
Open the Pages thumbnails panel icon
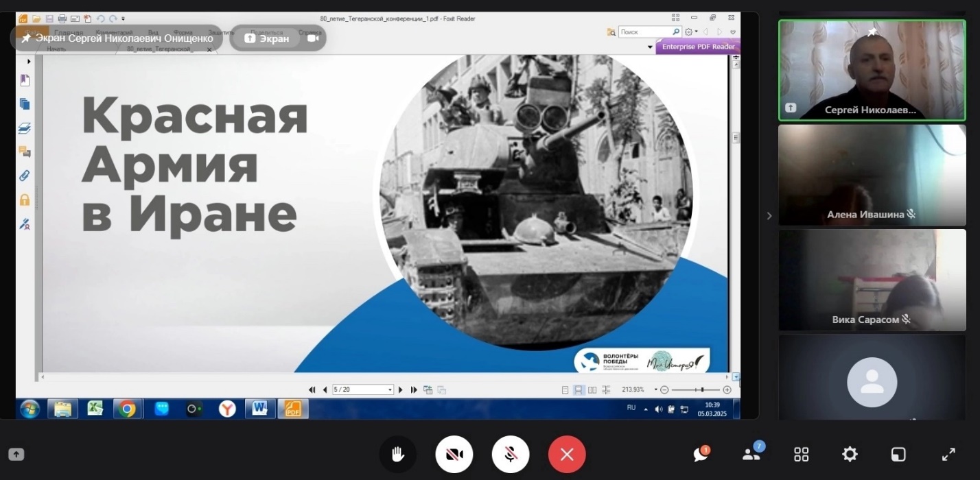click(25, 104)
